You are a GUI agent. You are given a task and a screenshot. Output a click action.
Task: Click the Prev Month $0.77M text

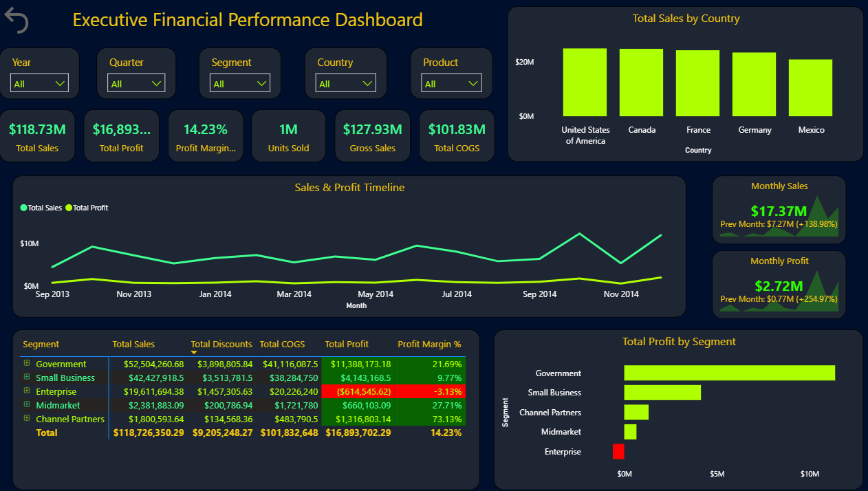779,299
